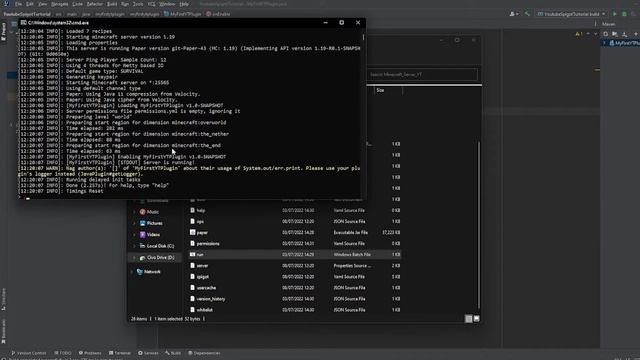
Task: Open the Maven tool window tab
Action: [x=609, y=24]
